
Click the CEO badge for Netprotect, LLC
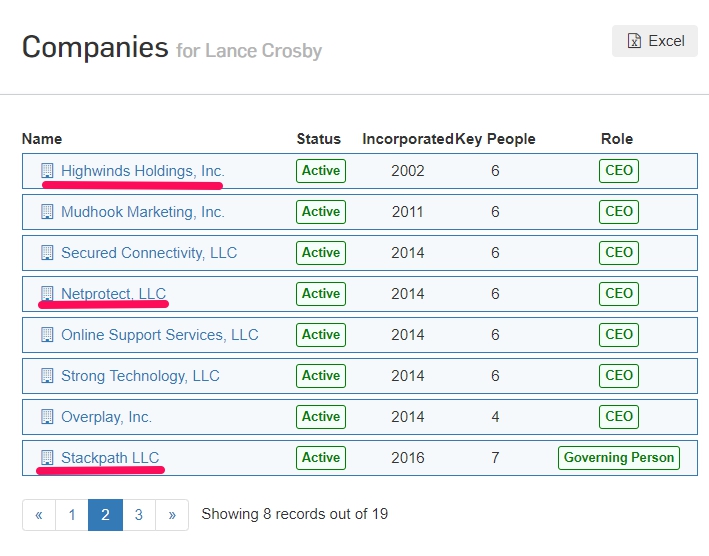pyautogui.click(x=619, y=294)
